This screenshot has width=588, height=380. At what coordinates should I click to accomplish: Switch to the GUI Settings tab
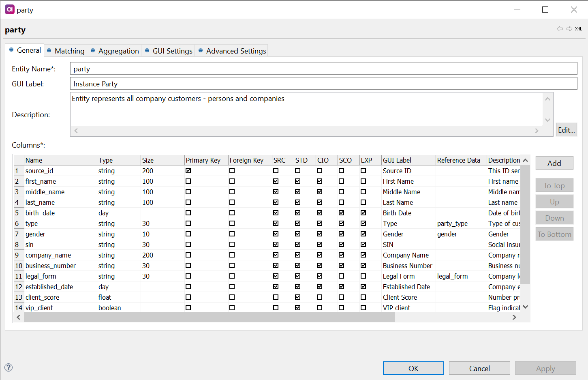tap(172, 51)
